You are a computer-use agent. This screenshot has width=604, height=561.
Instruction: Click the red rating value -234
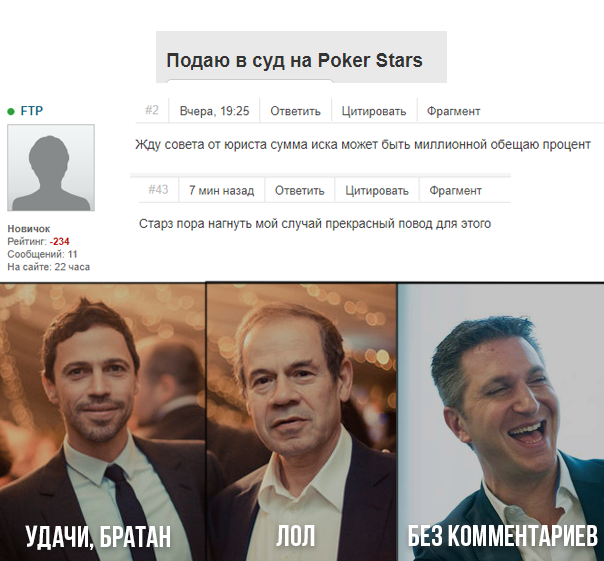tap(60, 242)
